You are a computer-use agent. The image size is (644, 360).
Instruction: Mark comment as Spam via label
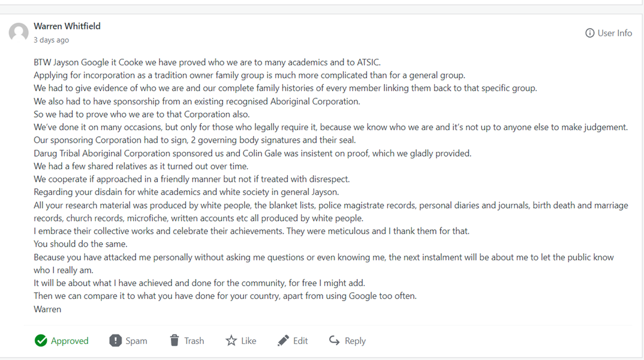point(136,341)
